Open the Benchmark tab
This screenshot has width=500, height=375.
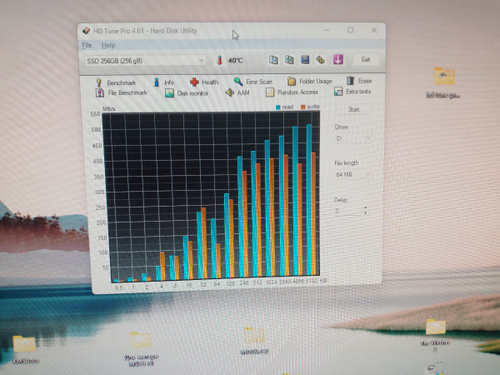116,82
